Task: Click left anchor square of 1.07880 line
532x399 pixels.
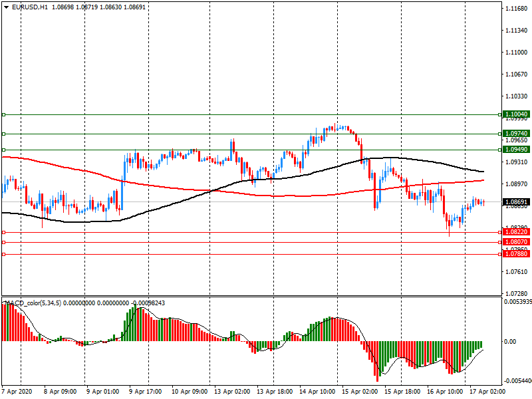Action: pos(3,254)
